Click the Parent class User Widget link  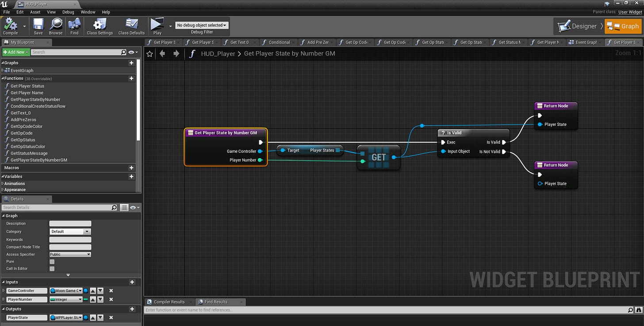(x=629, y=12)
